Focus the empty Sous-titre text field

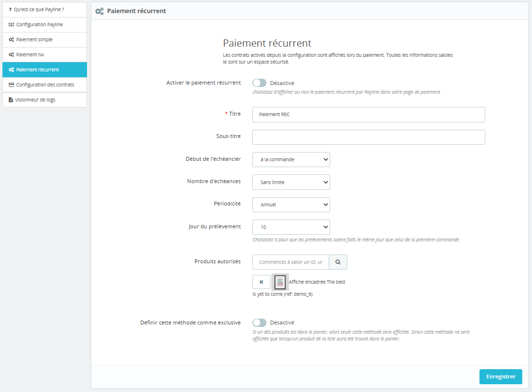(368, 137)
